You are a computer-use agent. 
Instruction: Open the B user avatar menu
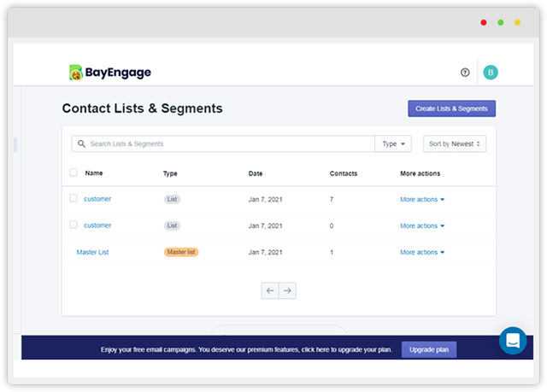[x=490, y=73]
